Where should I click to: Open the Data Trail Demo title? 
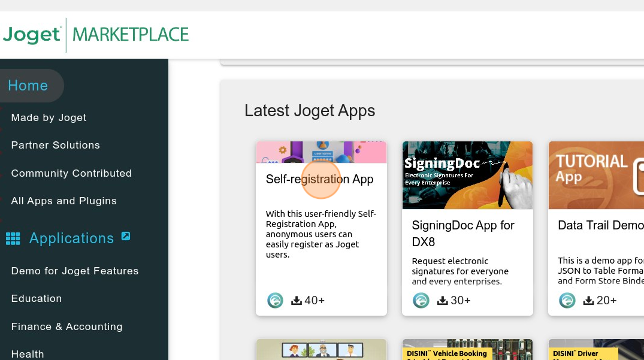coord(601,225)
